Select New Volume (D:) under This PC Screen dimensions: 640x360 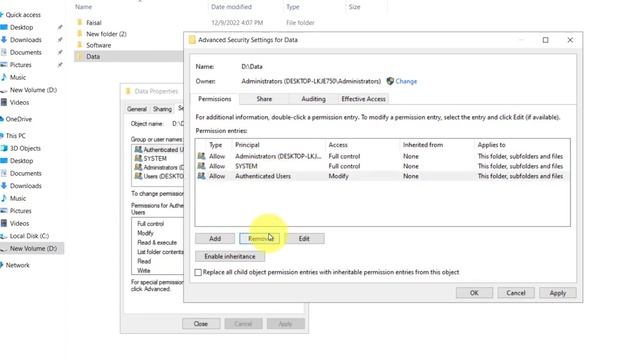click(x=33, y=249)
